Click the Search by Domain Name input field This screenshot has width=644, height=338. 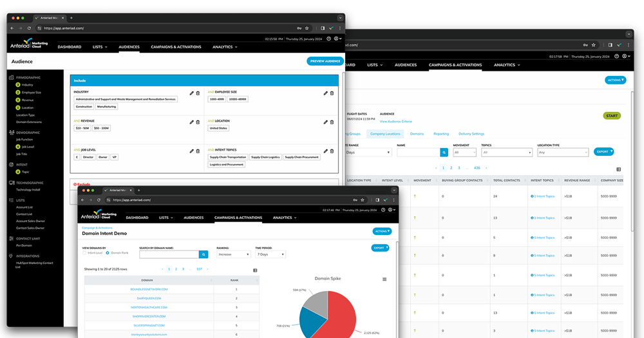(169, 254)
